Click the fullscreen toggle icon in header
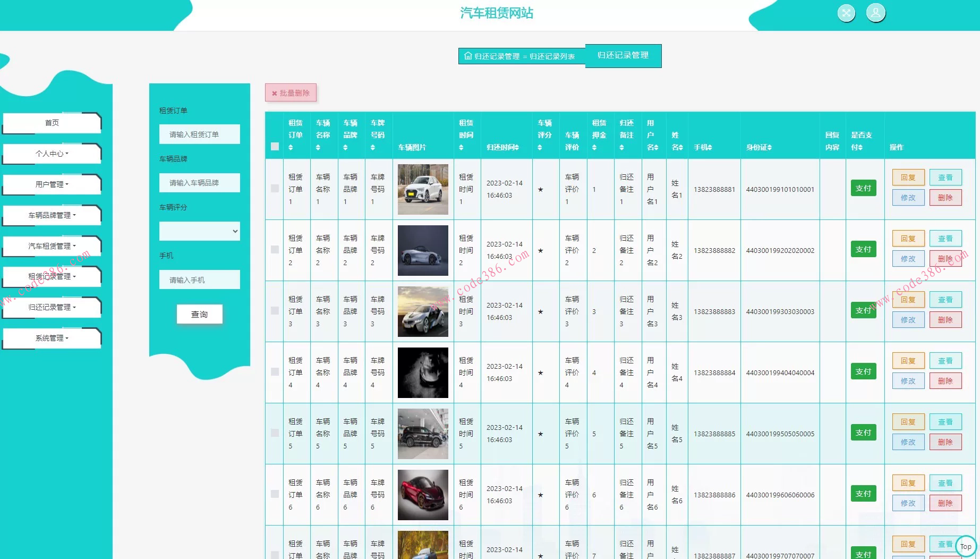 (x=846, y=13)
